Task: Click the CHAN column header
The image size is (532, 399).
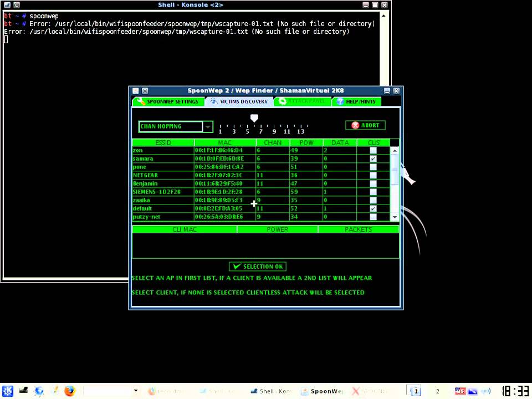Action: (x=273, y=142)
